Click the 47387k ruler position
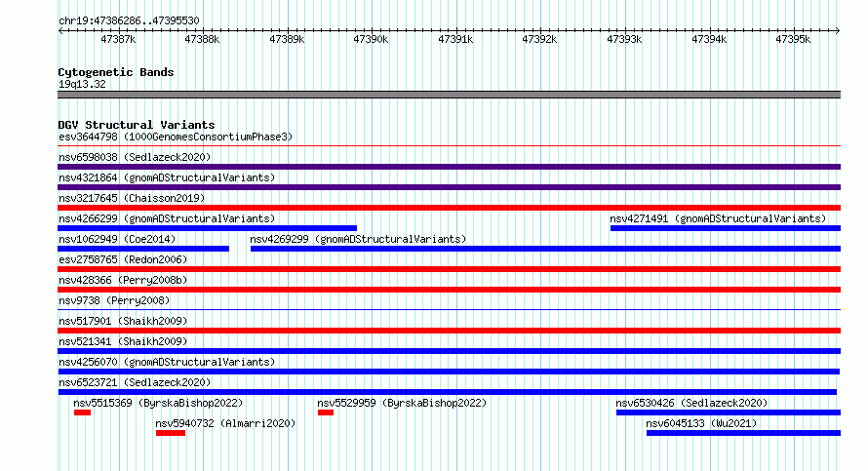This screenshot has height=471, width=868. pyautogui.click(x=118, y=39)
